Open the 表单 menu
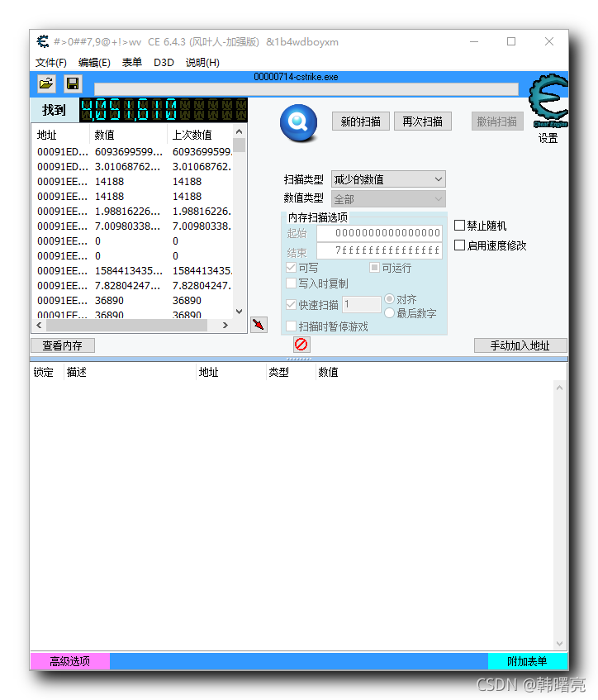Screen dimensions: 598x700 pyautogui.click(x=132, y=63)
